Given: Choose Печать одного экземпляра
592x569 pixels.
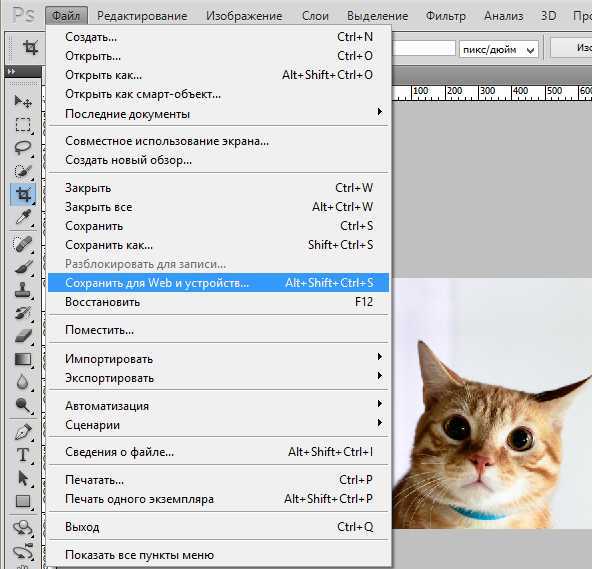Looking at the screenshot, I should point(218,499).
